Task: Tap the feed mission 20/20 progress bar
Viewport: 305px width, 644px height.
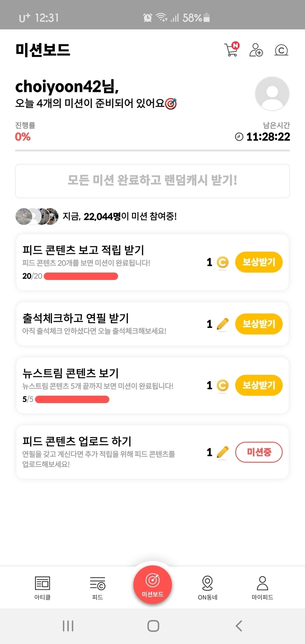Action: [x=81, y=276]
